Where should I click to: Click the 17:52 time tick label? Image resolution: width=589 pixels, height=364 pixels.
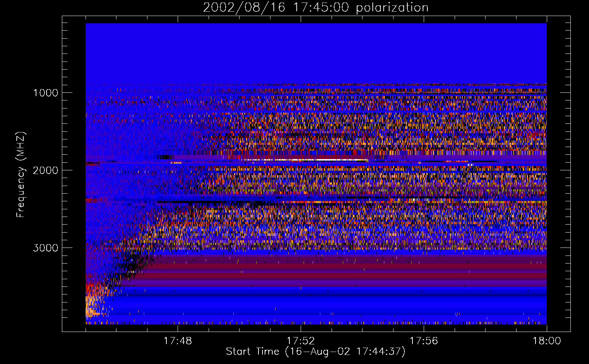click(301, 341)
